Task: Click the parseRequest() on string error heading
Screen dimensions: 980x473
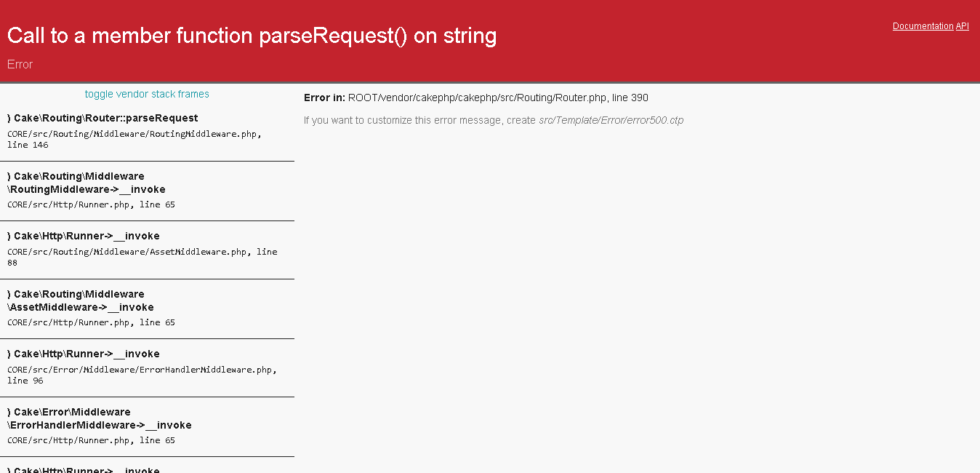Action: [252, 36]
